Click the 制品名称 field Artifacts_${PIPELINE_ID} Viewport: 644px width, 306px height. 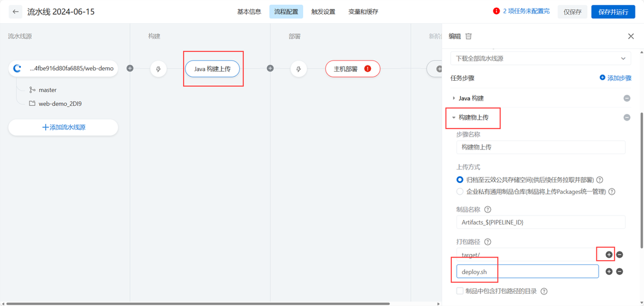(541, 222)
